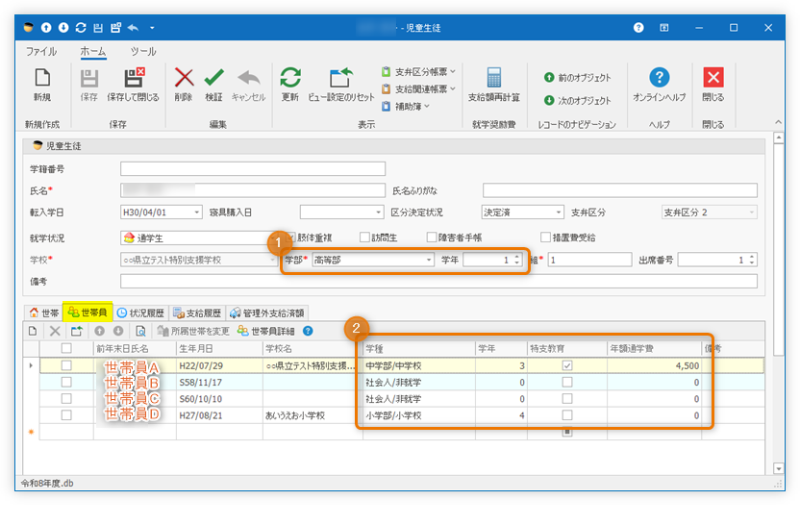800x505 pixels.
Task: Click 所属世帯を変更 button
Action: [x=193, y=331]
